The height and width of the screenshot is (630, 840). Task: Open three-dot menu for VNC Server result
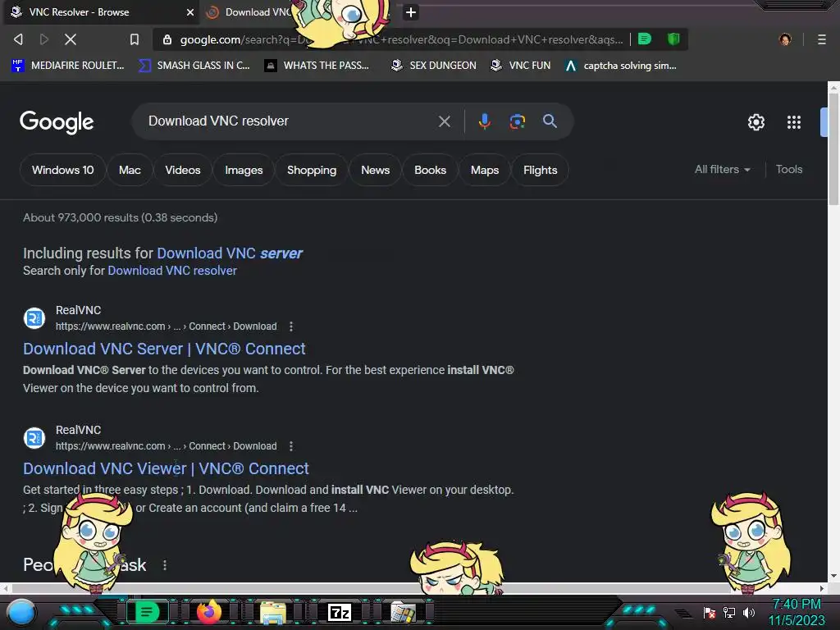[x=291, y=326]
